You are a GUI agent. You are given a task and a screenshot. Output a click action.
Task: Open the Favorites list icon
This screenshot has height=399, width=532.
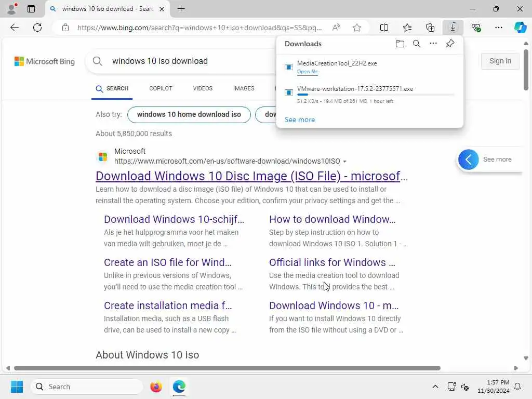tap(407, 28)
